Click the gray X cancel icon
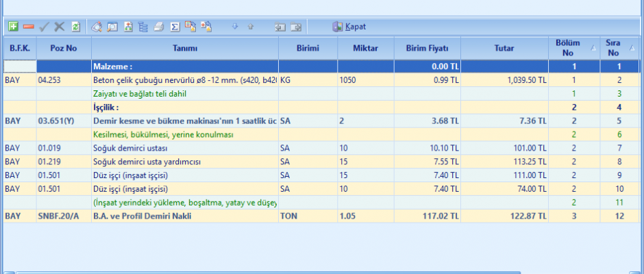This screenshot has height=274, width=644. point(60,27)
